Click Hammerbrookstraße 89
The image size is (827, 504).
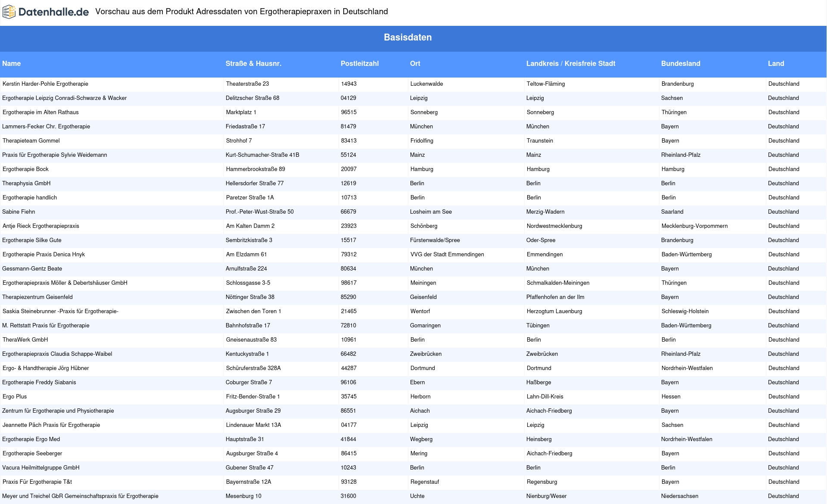[255, 169]
